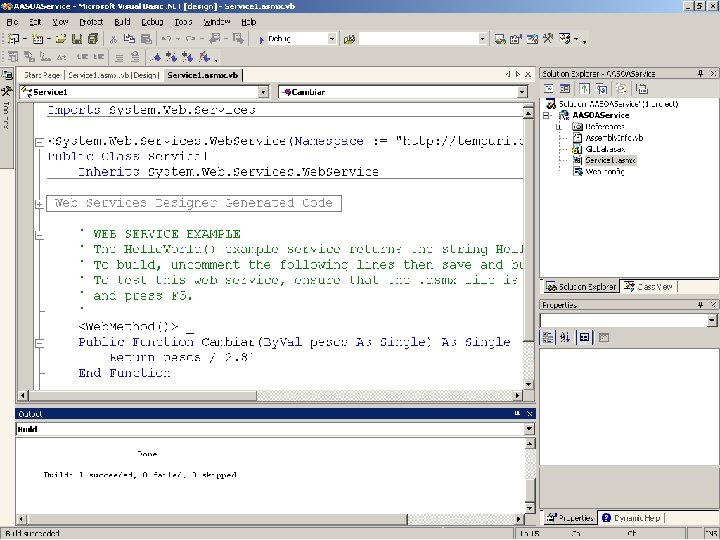Click the Clear All Bookmarks icon
Viewport: 720px width, 540px height.
pyautogui.click(x=204, y=57)
